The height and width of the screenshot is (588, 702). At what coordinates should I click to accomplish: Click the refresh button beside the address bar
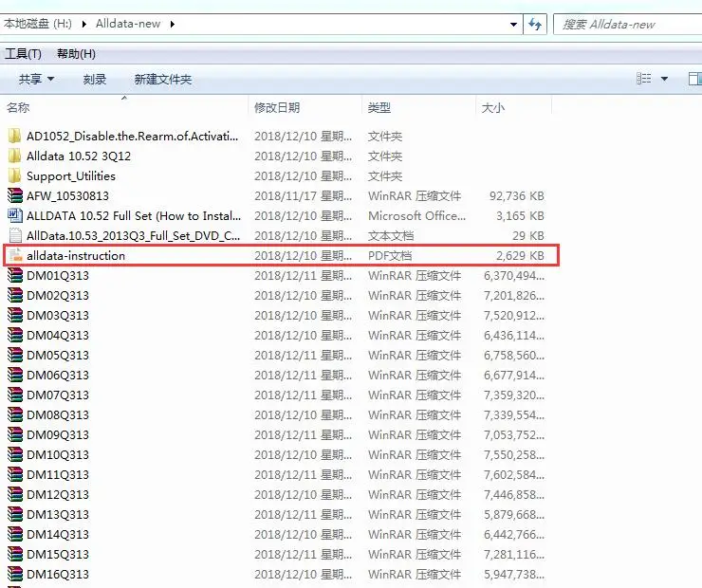pos(535,24)
